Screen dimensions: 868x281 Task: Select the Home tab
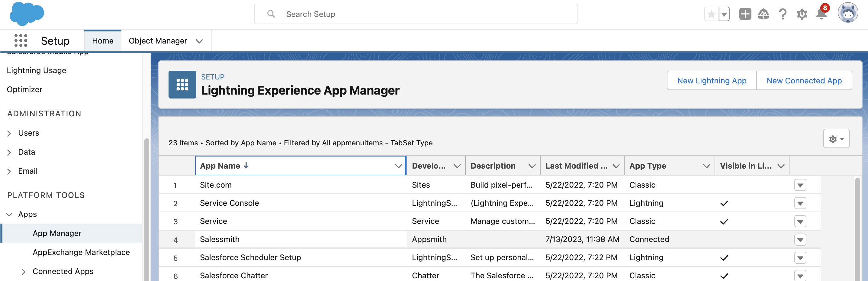(102, 41)
